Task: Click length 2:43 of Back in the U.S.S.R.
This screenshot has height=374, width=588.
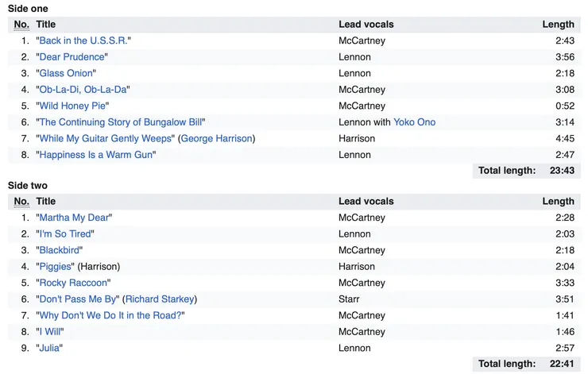Action: (565, 40)
